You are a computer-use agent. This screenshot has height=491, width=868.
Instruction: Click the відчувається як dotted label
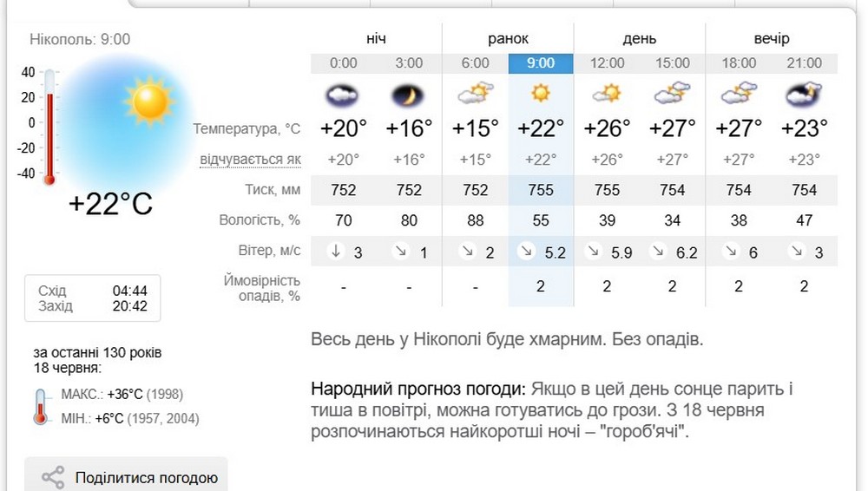point(250,160)
